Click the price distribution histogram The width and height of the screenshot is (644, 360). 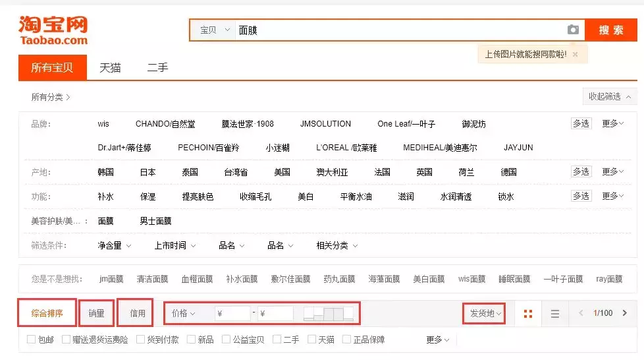[329, 313]
